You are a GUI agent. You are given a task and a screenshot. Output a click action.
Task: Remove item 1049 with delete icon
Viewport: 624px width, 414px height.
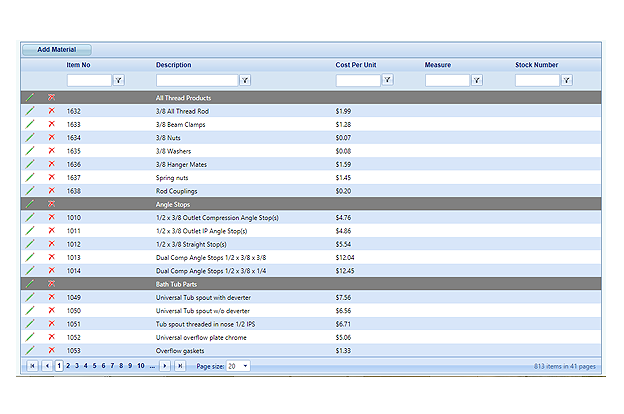point(52,297)
